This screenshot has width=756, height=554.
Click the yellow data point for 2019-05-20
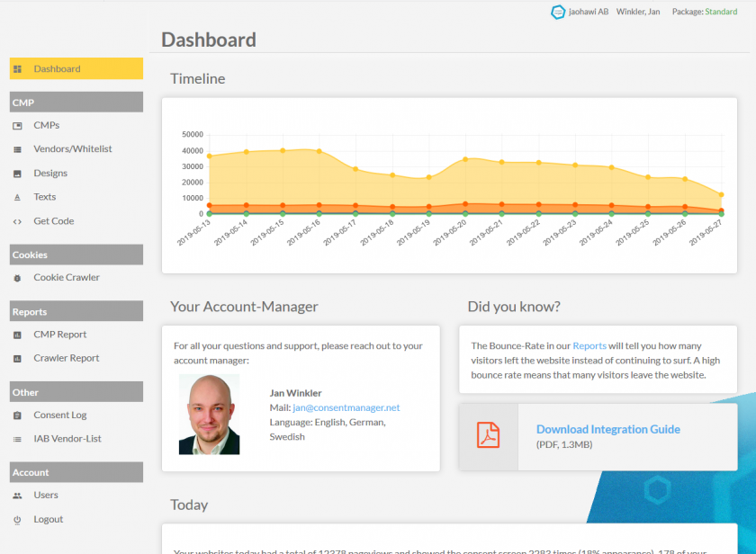point(465,159)
